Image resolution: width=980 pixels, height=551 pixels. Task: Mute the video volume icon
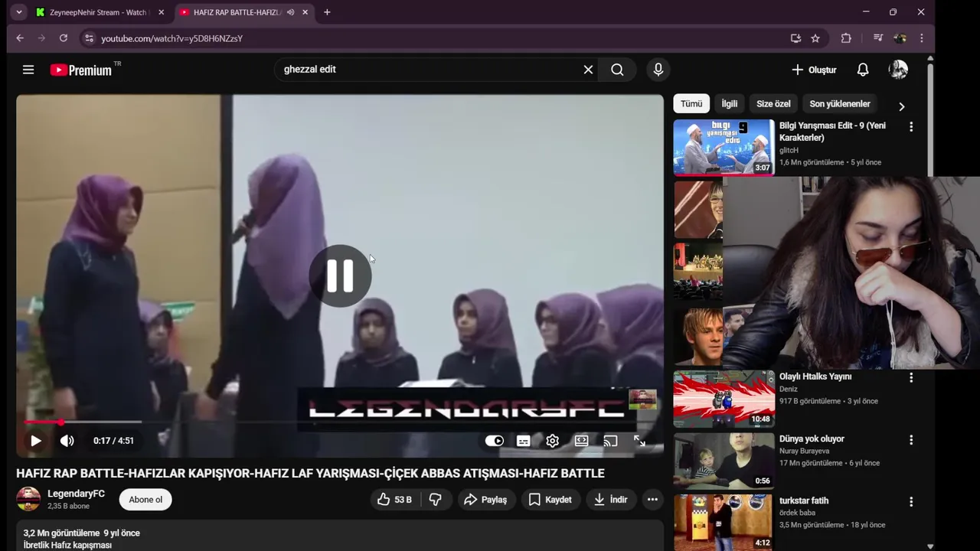[67, 441]
